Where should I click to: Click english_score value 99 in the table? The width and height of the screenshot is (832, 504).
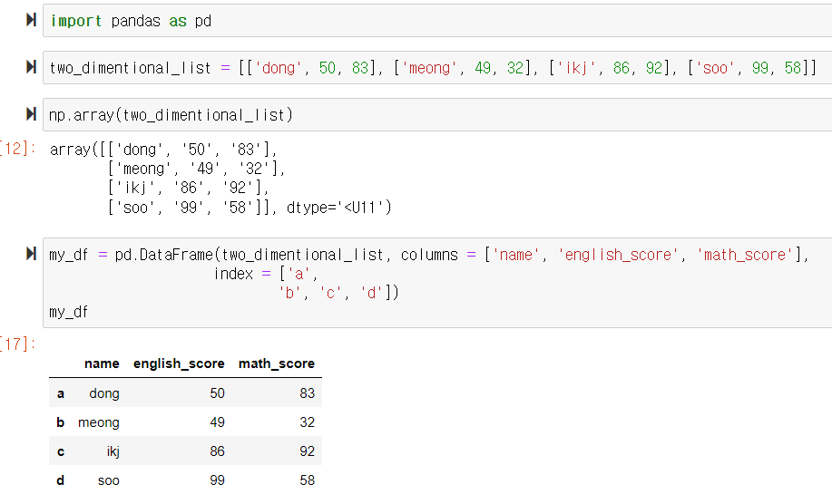click(x=217, y=480)
